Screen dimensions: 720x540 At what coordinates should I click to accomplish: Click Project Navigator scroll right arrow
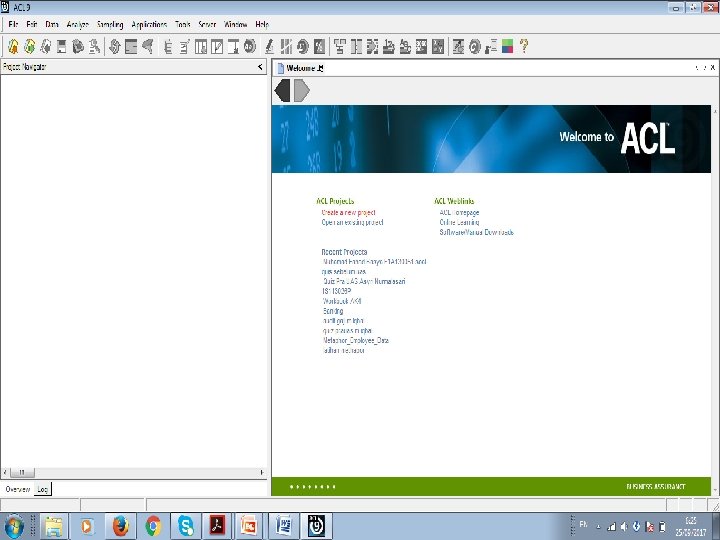point(262,472)
